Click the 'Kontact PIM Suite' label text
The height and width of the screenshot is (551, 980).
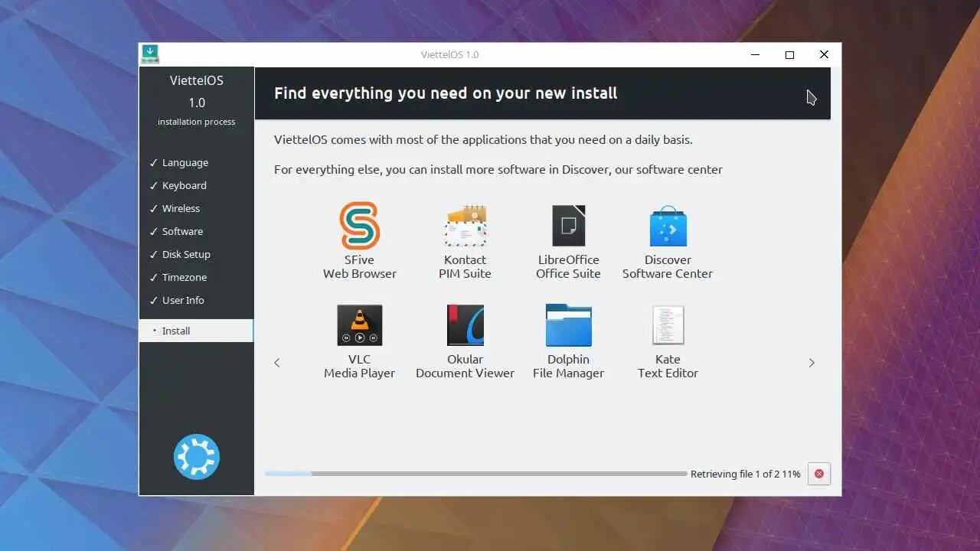465,266
